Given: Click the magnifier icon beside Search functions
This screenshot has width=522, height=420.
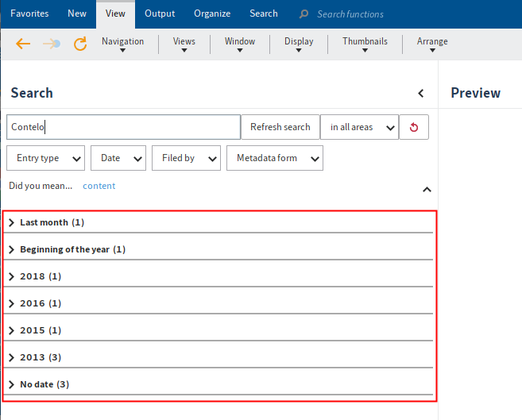Looking at the screenshot, I should pyautogui.click(x=304, y=14).
